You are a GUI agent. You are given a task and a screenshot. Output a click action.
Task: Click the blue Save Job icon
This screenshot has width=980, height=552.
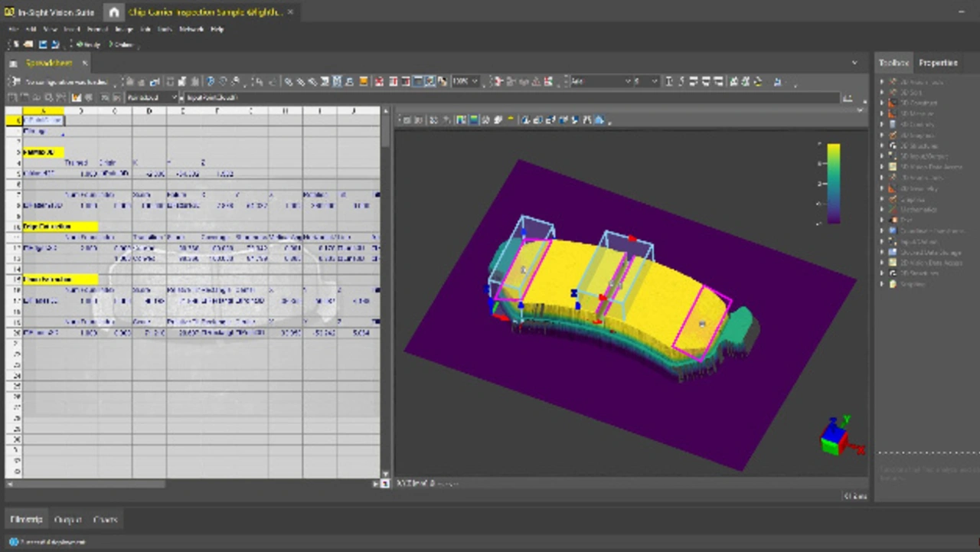(x=43, y=44)
